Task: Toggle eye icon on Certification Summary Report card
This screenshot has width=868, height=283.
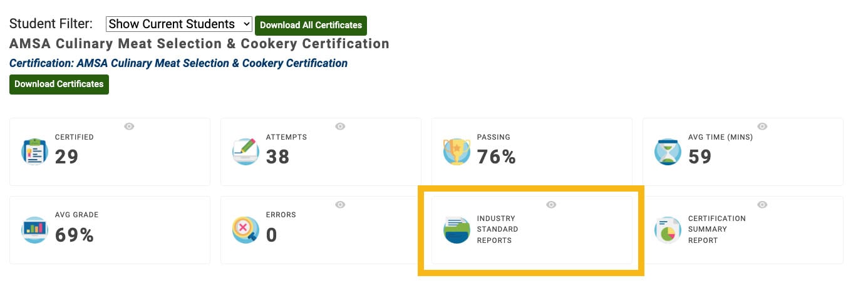Action: (x=762, y=205)
